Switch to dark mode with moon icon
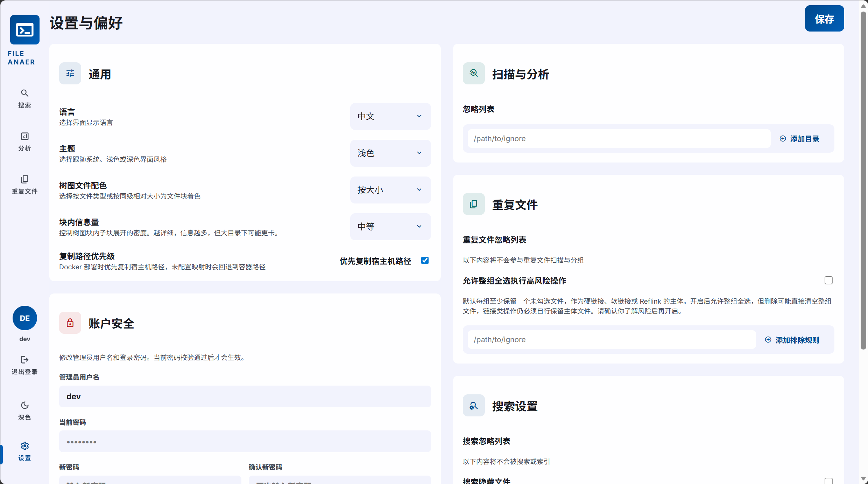Viewport: 868px width, 484px height. (x=24, y=405)
